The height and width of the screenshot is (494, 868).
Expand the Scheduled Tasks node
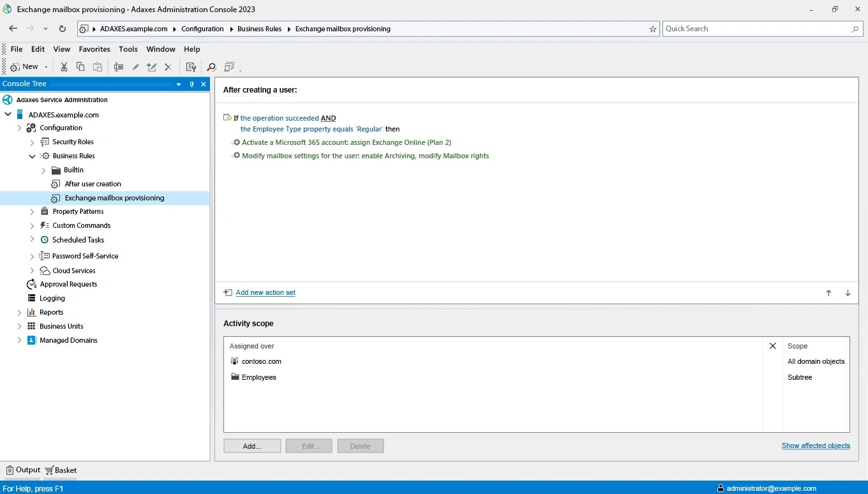pos(33,239)
